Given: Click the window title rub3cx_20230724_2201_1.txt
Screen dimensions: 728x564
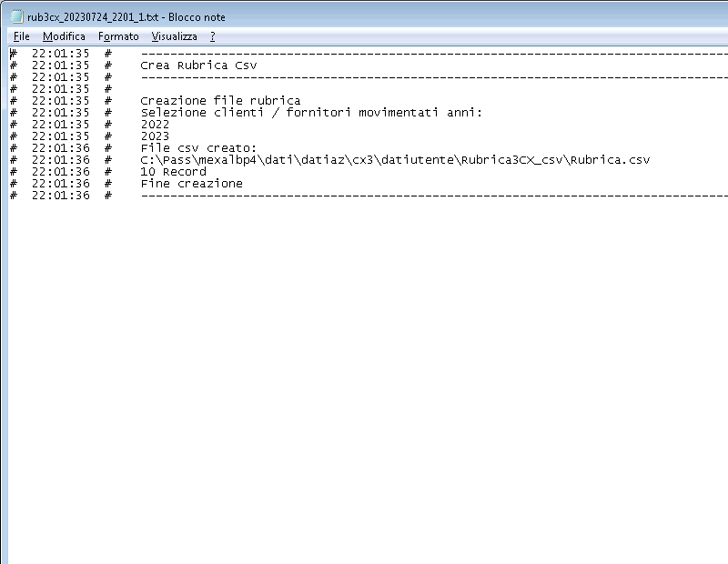Looking at the screenshot, I should (126, 17).
